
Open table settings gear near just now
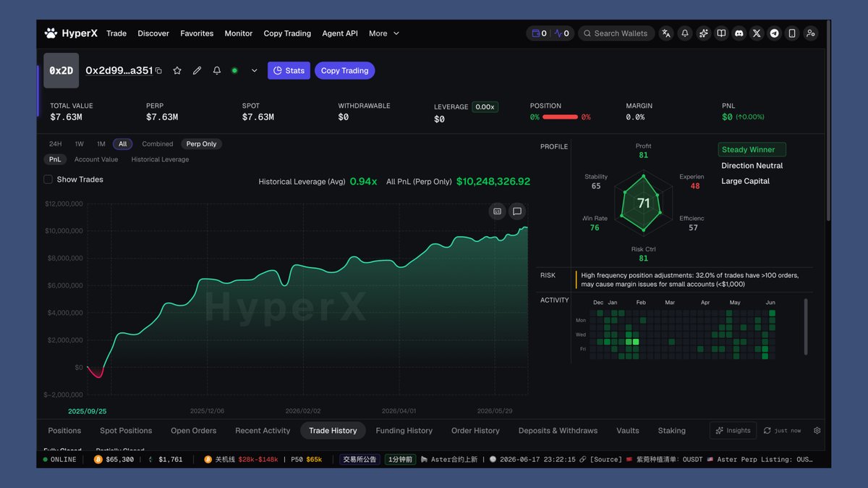click(x=817, y=430)
